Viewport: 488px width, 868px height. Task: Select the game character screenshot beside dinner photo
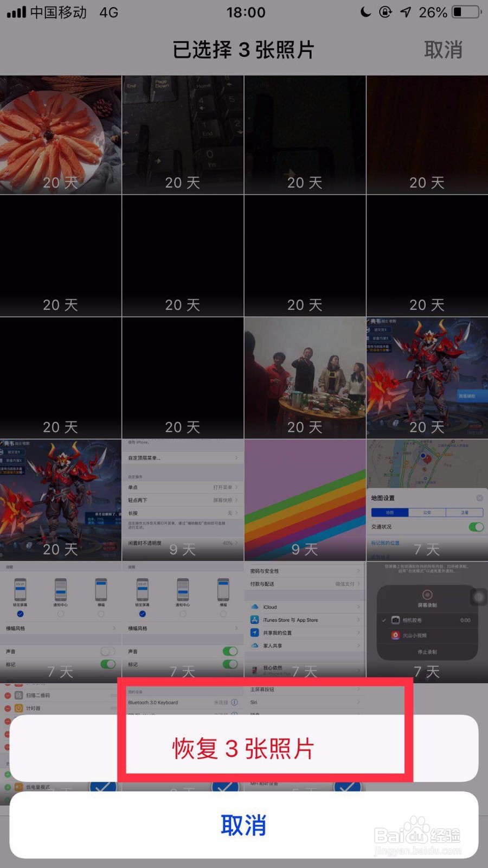tap(427, 378)
